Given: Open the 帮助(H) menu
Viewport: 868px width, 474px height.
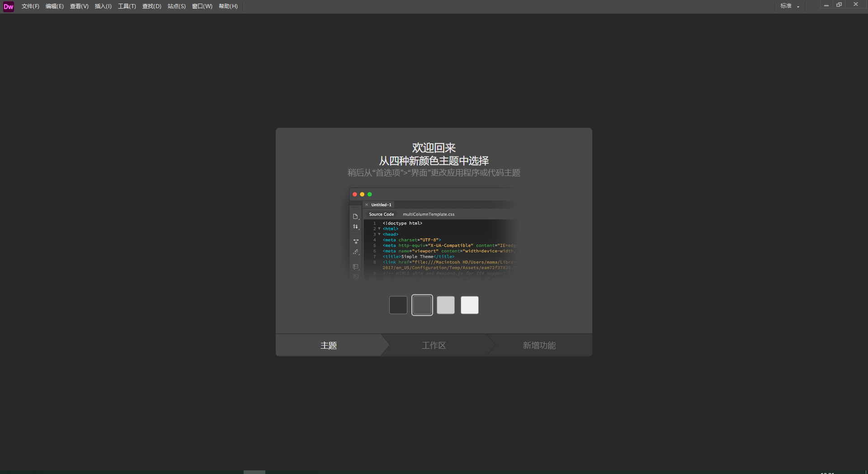Looking at the screenshot, I should 228,6.
